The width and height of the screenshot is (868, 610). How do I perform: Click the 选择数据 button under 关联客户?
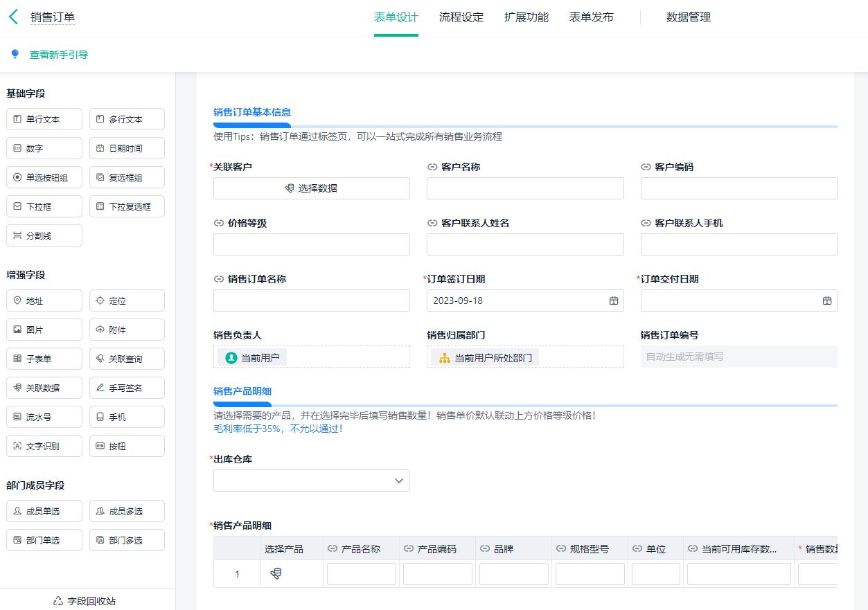coord(312,188)
